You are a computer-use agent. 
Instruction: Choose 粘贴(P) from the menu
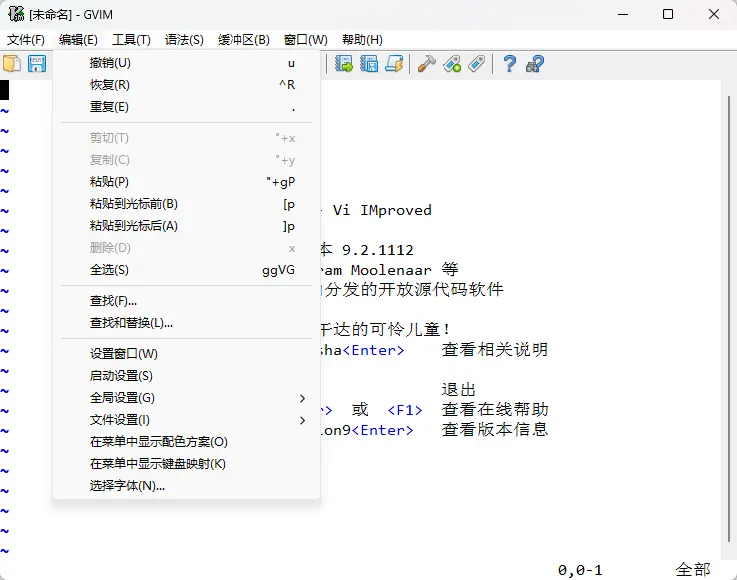tap(187, 182)
